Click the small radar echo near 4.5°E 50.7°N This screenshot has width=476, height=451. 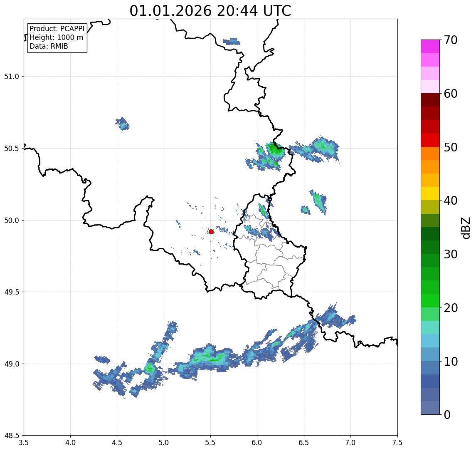click(123, 124)
